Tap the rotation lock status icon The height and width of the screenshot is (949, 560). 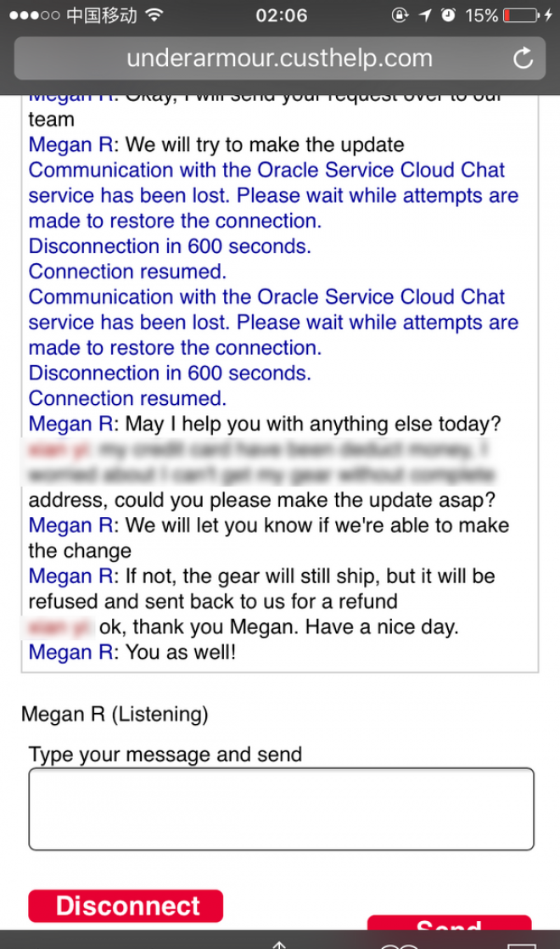[400, 14]
